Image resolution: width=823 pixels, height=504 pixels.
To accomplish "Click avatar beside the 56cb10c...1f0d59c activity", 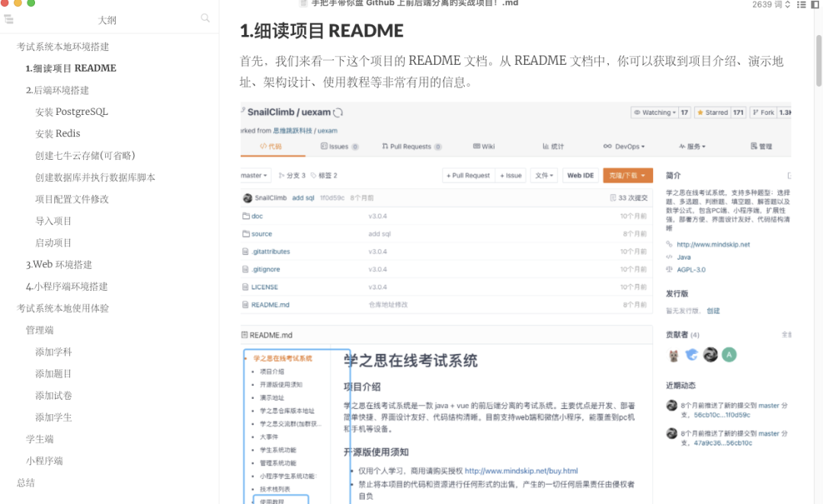I will pyautogui.click(x=671, y=405).
